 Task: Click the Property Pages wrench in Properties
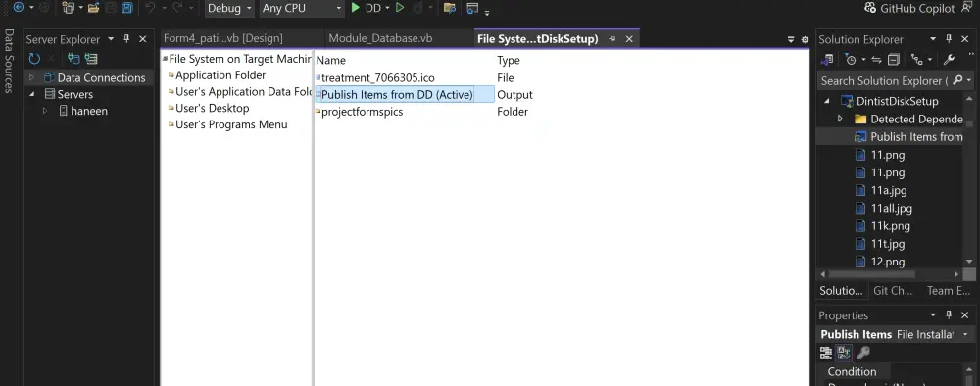pos(863,353)
